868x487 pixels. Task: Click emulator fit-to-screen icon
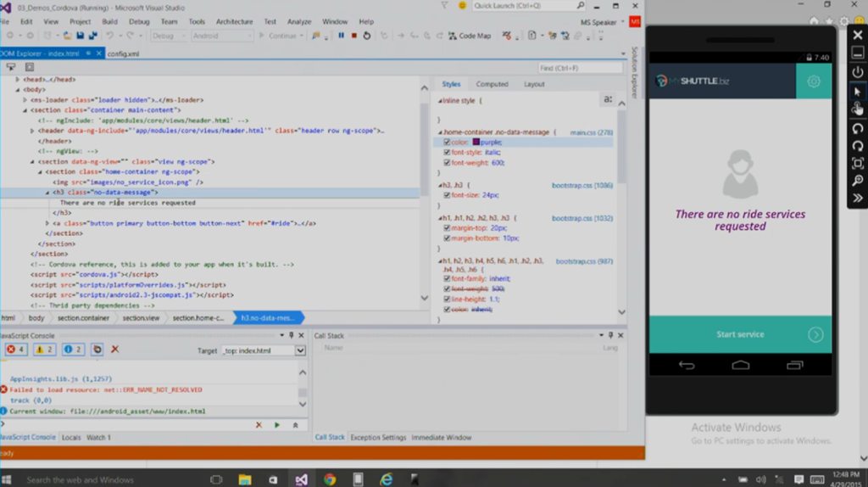[858, 164]
